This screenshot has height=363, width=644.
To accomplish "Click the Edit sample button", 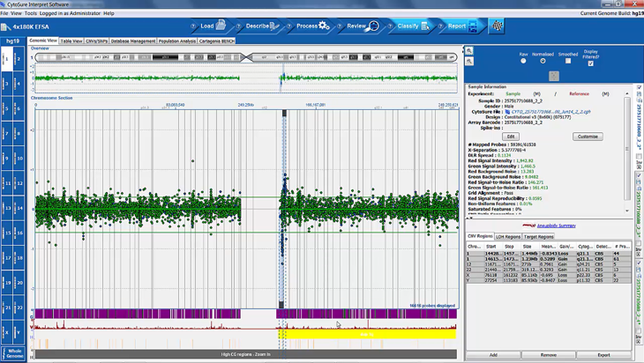I will (511, 137).
